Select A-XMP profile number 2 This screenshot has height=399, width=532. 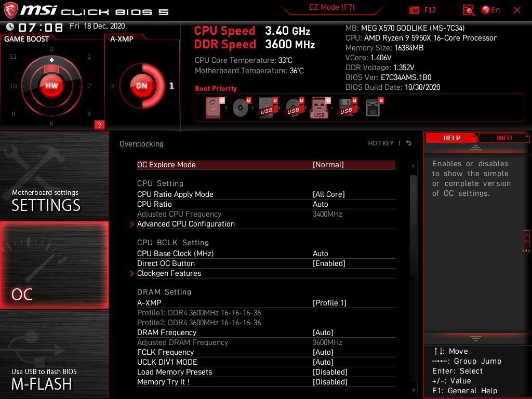point(113,86)
